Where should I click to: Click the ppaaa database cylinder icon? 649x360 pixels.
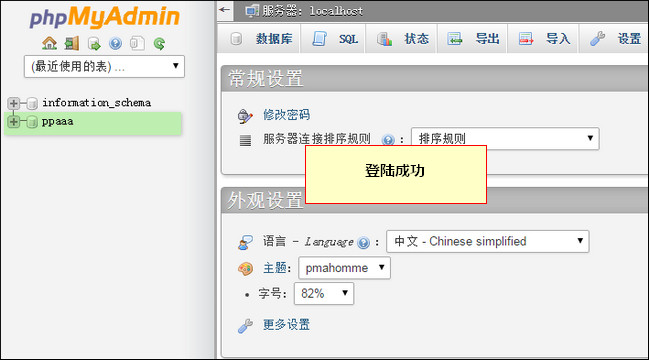[x=32, y=122]
